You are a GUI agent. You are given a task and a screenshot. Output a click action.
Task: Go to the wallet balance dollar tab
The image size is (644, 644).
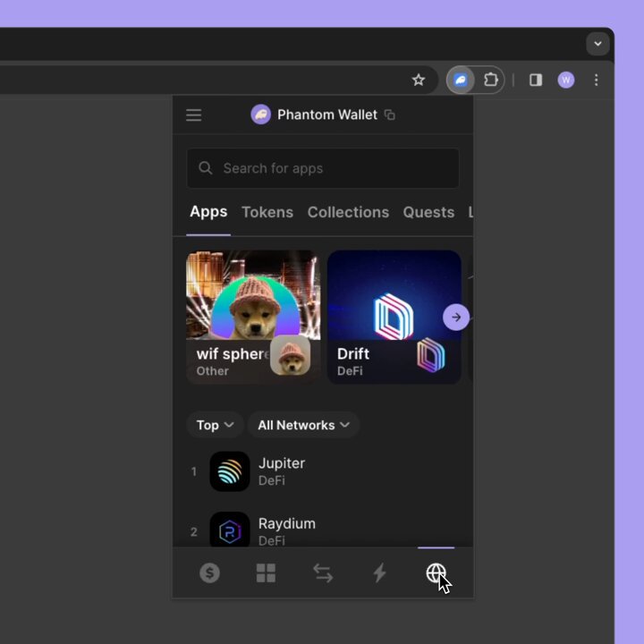tap(209, 573)
